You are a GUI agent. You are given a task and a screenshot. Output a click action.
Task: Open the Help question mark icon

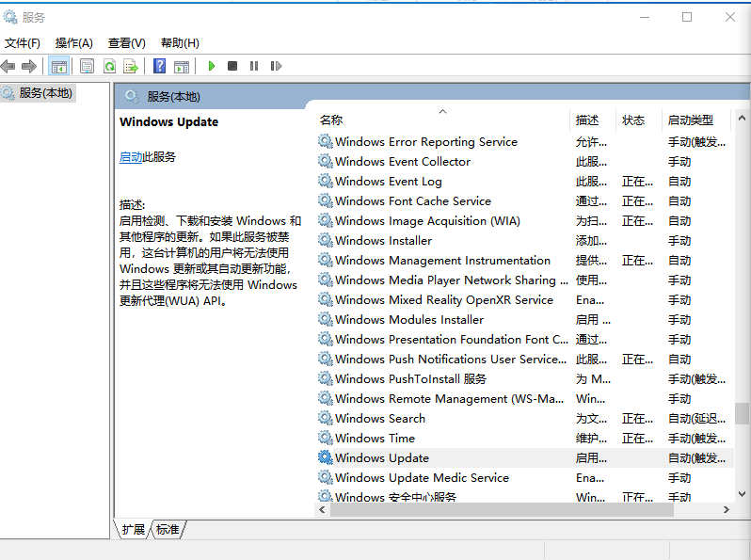(x=159, y=66)
